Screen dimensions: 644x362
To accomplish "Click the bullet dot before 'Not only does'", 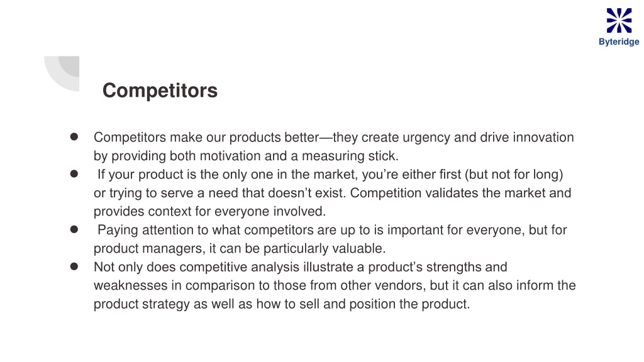I will click(74, 266).
